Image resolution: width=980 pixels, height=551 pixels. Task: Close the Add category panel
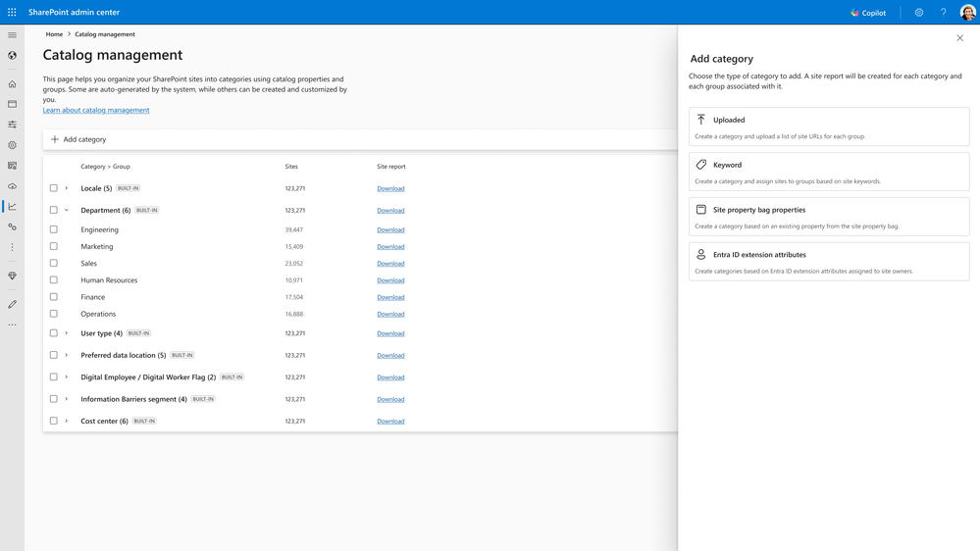point(960,38)
